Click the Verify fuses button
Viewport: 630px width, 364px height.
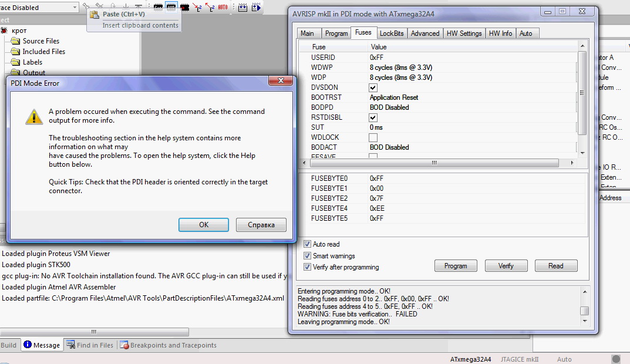click(x=506, y=266)
